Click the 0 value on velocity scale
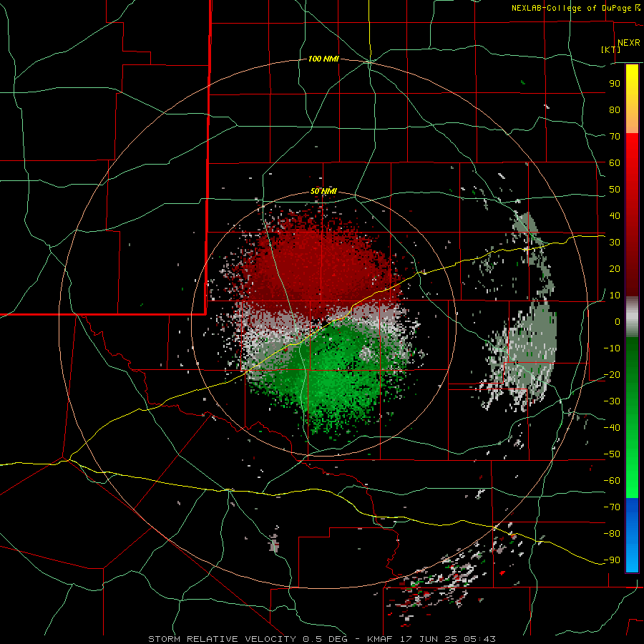 coord(618,321)
